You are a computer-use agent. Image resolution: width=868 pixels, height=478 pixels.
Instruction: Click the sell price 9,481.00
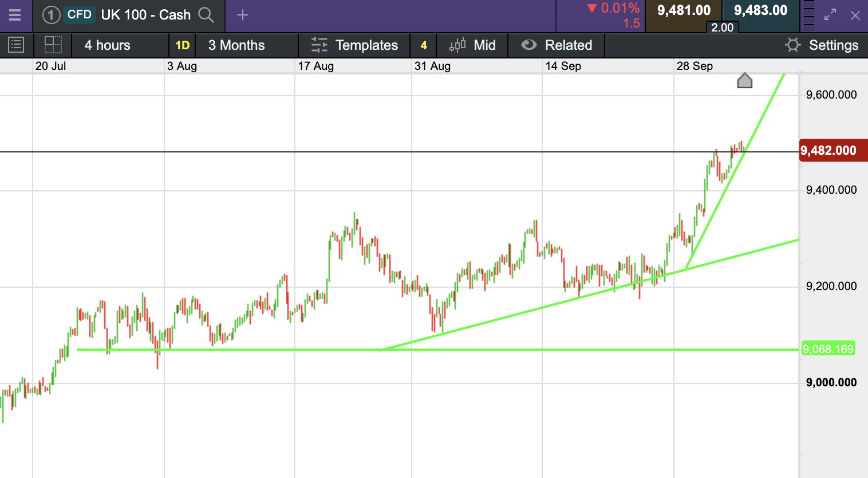[684, 11]
